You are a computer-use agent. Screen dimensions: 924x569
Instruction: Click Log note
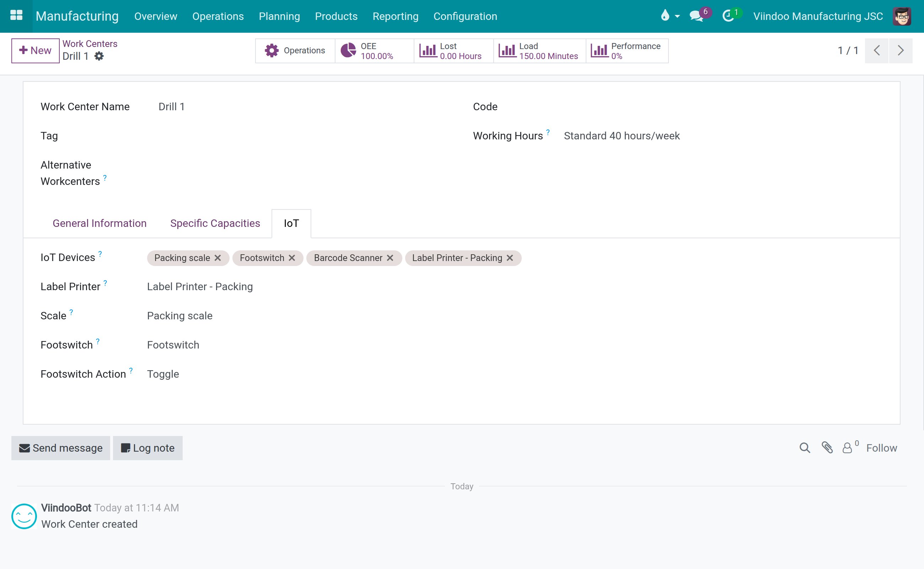147,448
